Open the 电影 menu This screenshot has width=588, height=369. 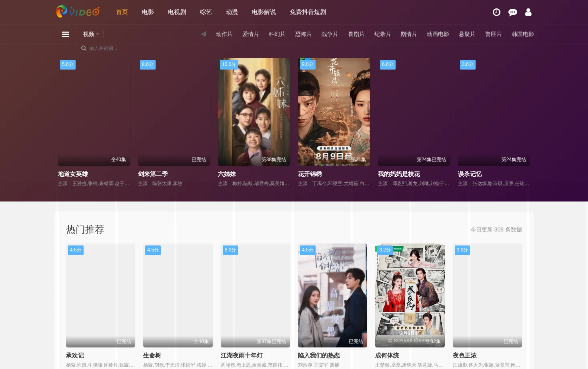tap(148, 12)
